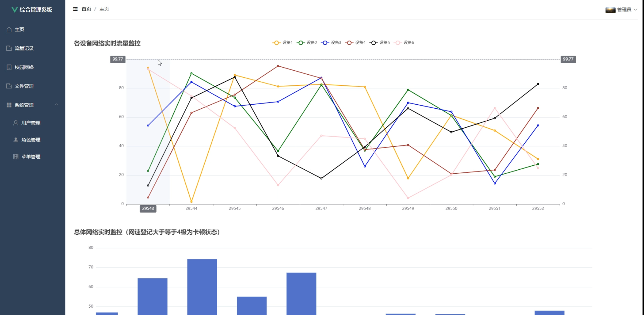Click the admin avatar image
This screenshot has height=315, width=644.
(x=610, y=10)
